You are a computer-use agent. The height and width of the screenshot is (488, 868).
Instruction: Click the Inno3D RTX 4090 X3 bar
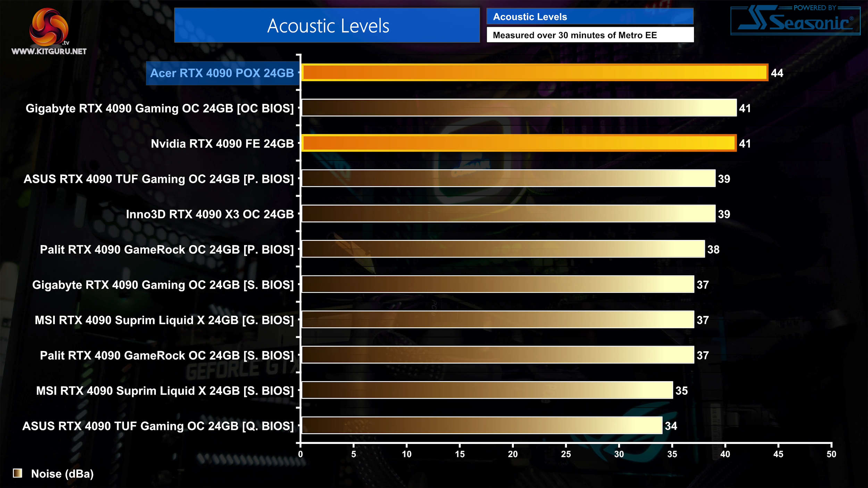tap(508, 213)
